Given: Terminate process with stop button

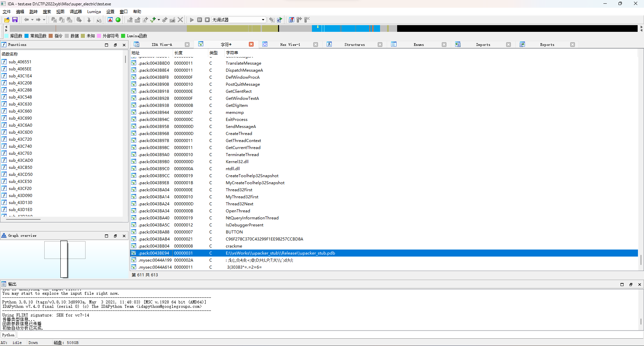Looking at the screenshot, I should click(207, 20).
